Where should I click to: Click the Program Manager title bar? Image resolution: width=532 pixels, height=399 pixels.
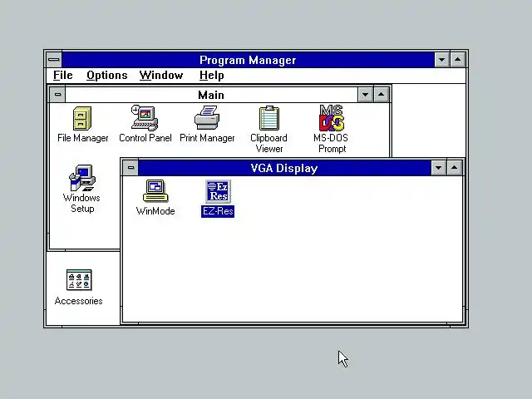coord(248,60)
